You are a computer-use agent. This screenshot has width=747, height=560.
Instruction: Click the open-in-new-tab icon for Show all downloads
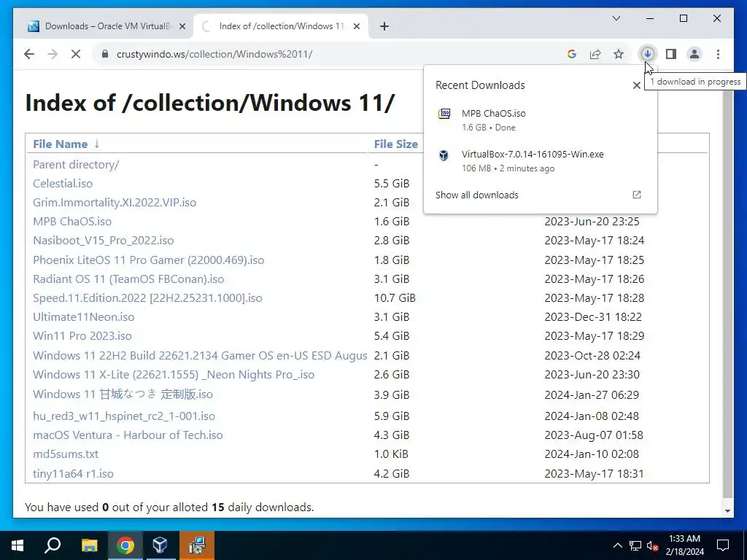pyautogui.click(x=636, y=195)
